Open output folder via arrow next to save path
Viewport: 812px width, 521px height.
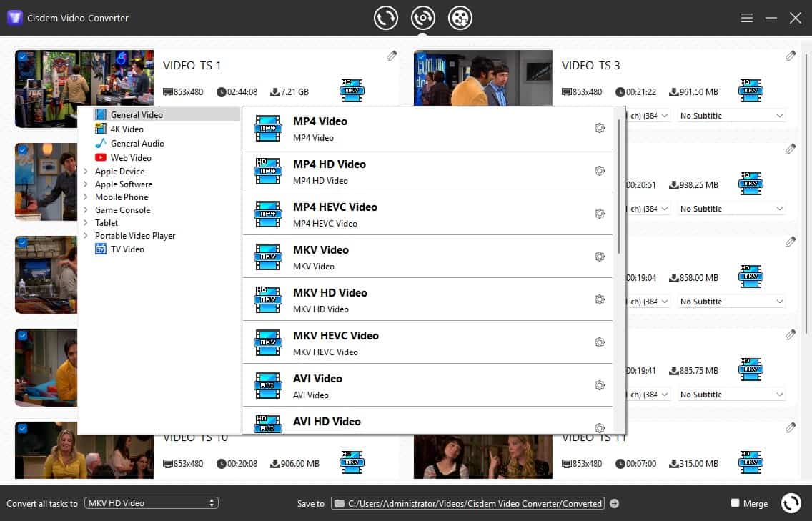[x=614, y=503]
